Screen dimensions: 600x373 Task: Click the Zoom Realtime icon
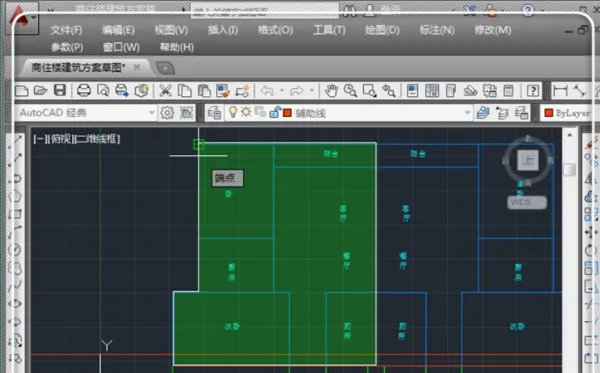tap(350, 91)
